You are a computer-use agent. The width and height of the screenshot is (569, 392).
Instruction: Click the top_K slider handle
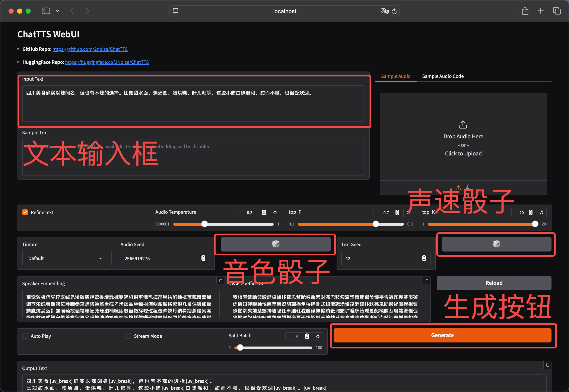(535, 224)
